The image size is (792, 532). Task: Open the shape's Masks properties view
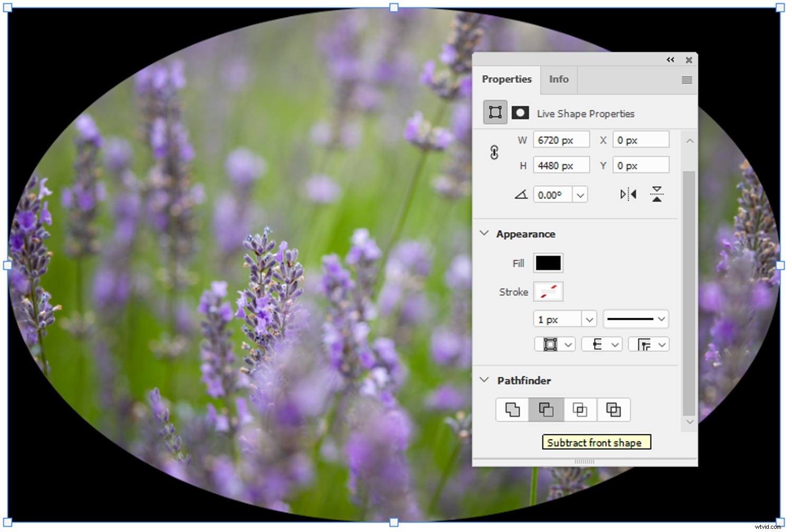520,112
